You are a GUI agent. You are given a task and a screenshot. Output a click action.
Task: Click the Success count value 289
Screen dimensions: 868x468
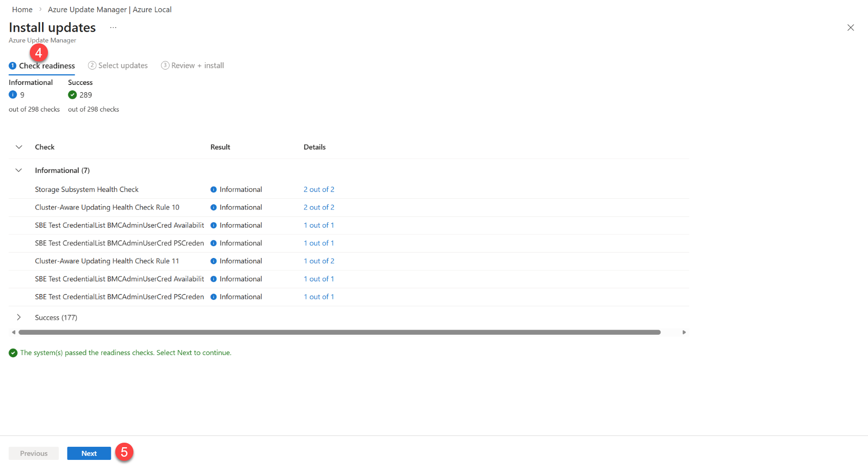click(86, 95)
